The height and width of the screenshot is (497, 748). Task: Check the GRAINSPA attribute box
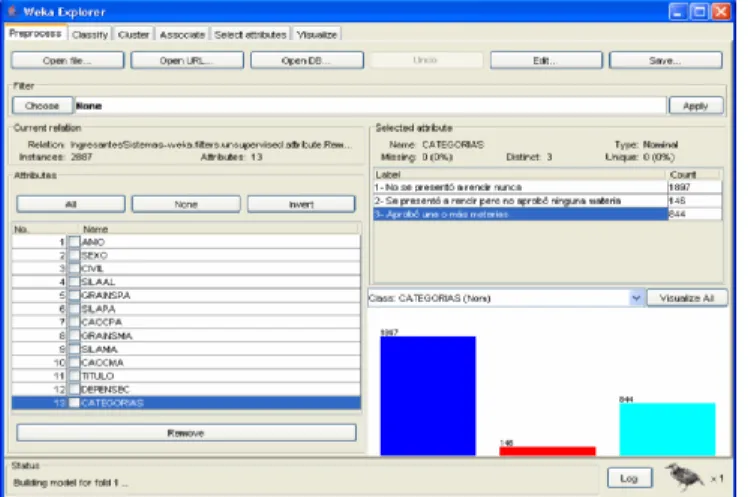pyautogui.click(x=74, y=295)
